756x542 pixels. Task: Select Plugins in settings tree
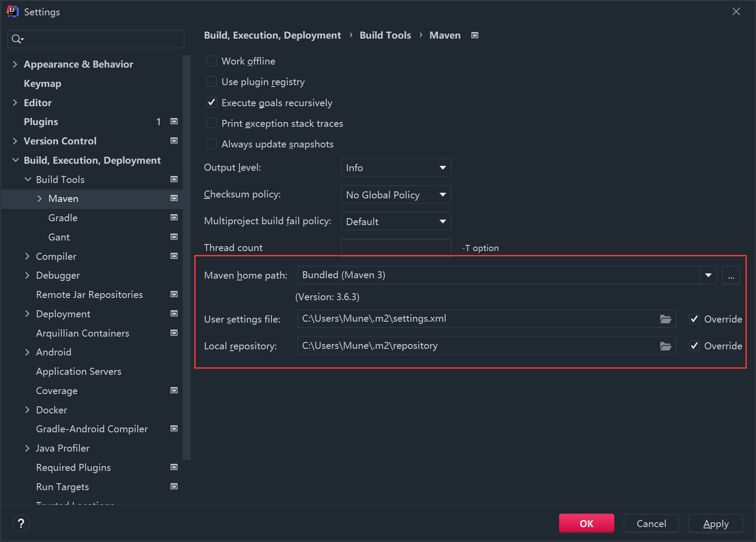point(41,122)
